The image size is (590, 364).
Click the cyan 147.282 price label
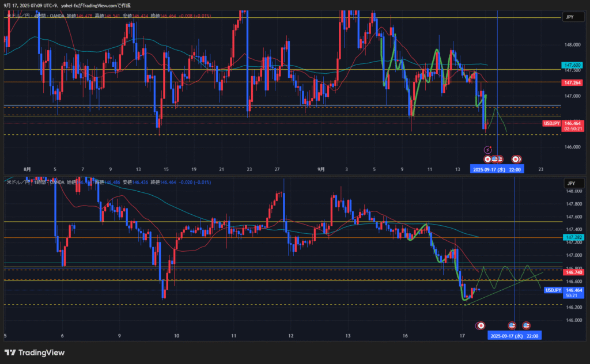574,237
